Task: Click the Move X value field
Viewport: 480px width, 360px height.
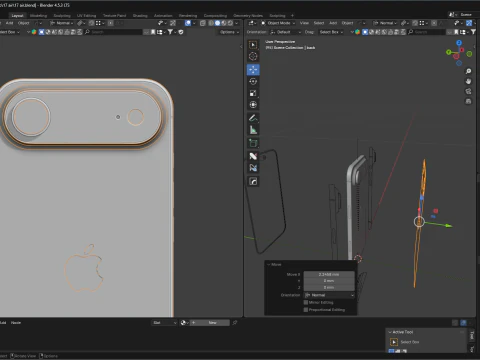Action: 329,274
